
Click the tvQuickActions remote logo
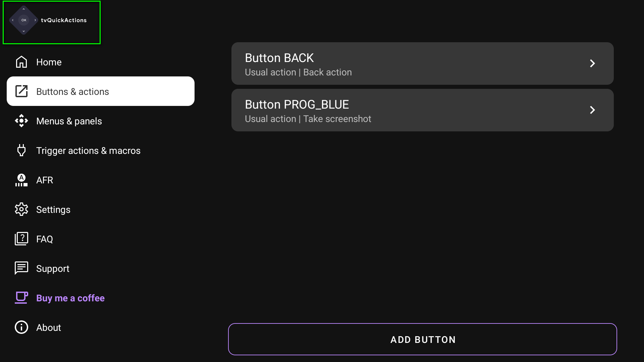pos(23,20)
